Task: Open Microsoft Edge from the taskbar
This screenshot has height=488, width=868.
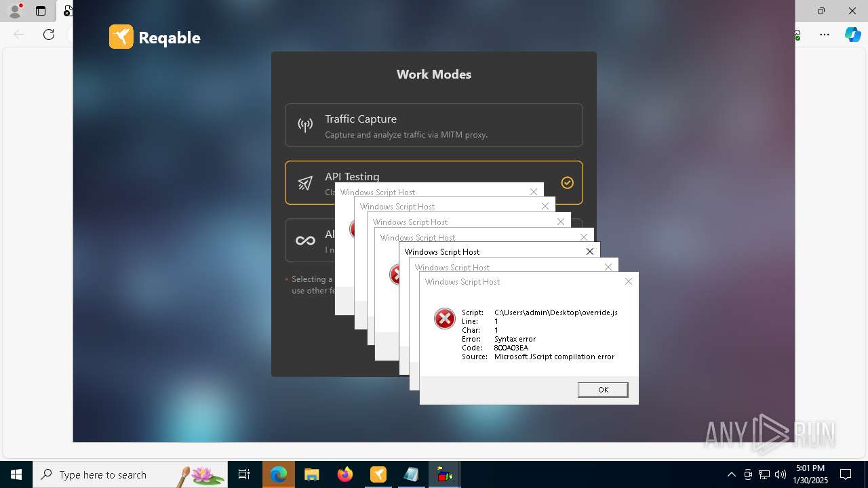Action: tap(278, 474)
